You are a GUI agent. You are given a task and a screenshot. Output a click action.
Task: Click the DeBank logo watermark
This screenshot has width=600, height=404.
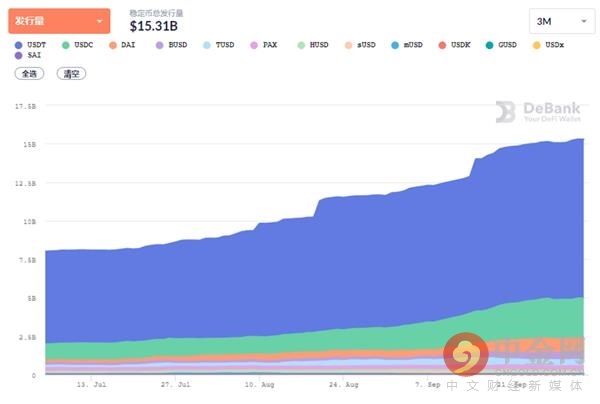coord(538,112)
